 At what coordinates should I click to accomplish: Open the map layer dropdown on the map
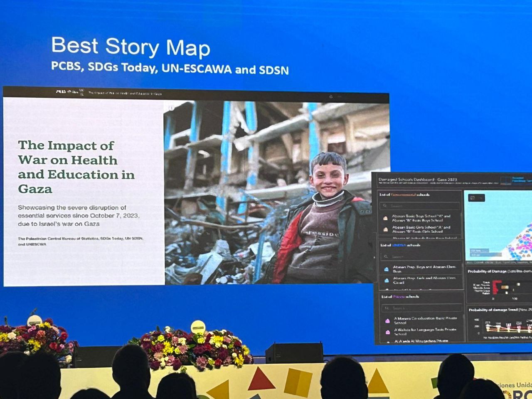click(x=476, y=198)
